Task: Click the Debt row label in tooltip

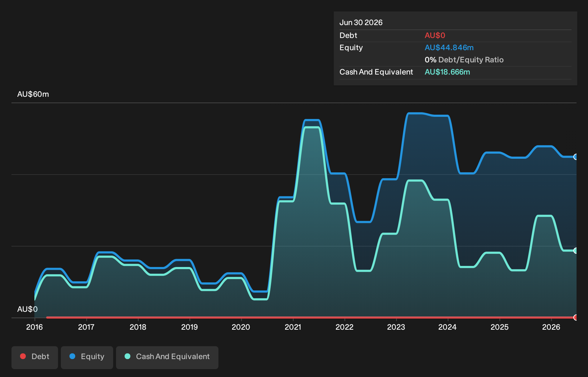Action: [x=348, y=35]
